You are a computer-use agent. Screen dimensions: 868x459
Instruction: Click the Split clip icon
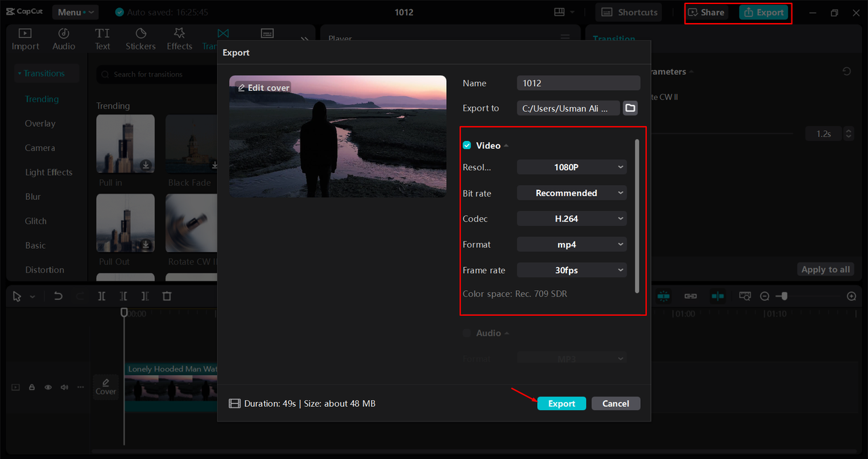(x=102, y=296)
